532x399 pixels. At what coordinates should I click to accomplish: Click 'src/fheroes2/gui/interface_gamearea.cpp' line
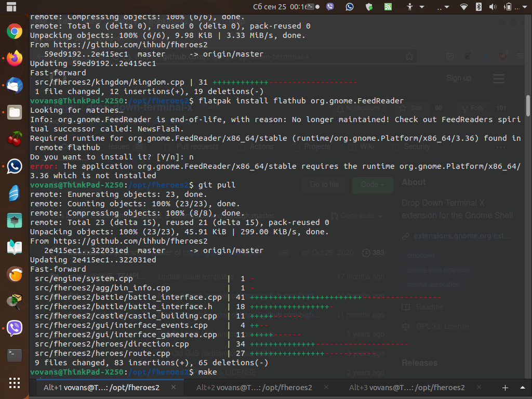126,335
